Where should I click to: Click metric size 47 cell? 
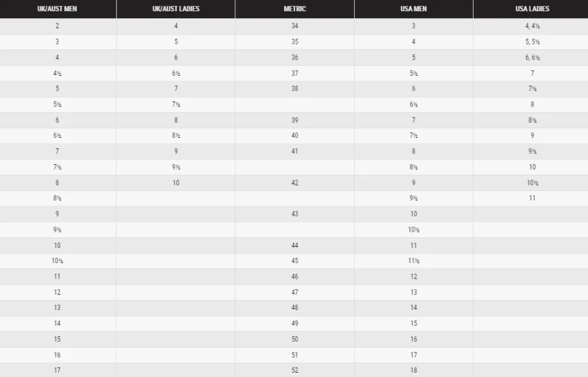[x=295, y=292]
